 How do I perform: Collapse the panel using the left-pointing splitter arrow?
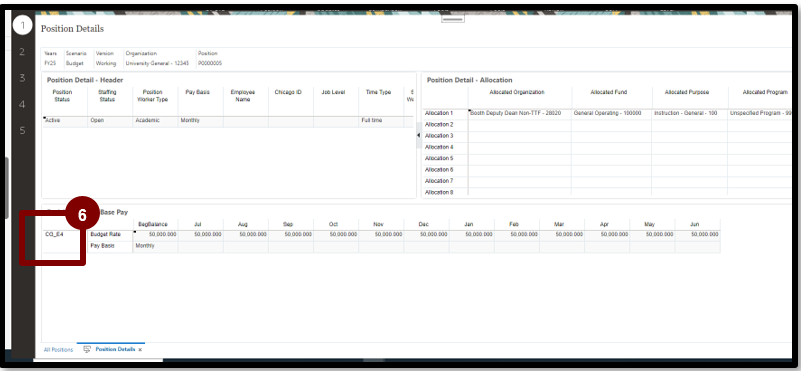[418, 135]
